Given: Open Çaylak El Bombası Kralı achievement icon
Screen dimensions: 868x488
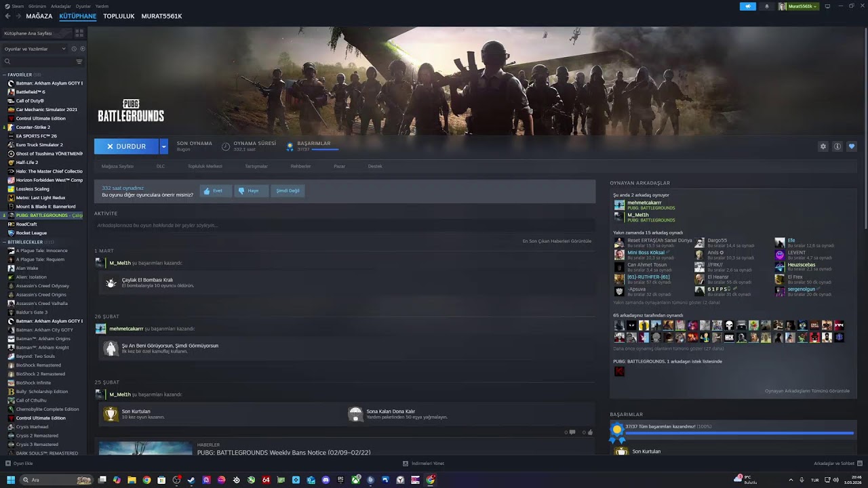Looking at the screenshot, I should coord(111,283).
